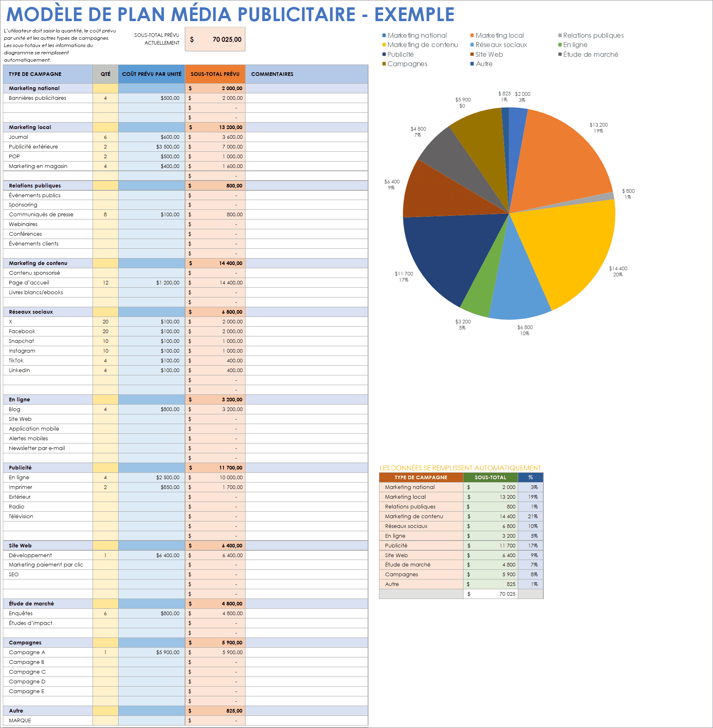Click the Autre legend entry
The height and width of the screenshot is (728, 713).
coord(481,64)
